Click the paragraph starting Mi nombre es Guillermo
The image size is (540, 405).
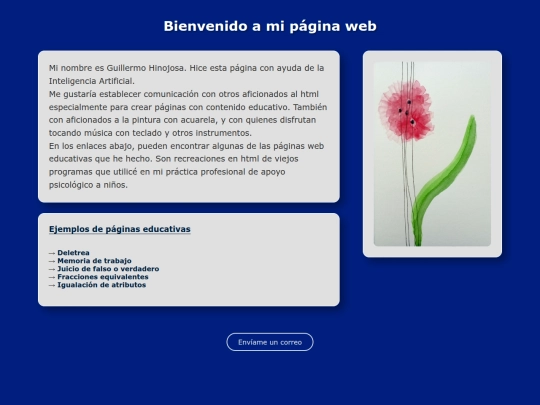tap(186, 74)
